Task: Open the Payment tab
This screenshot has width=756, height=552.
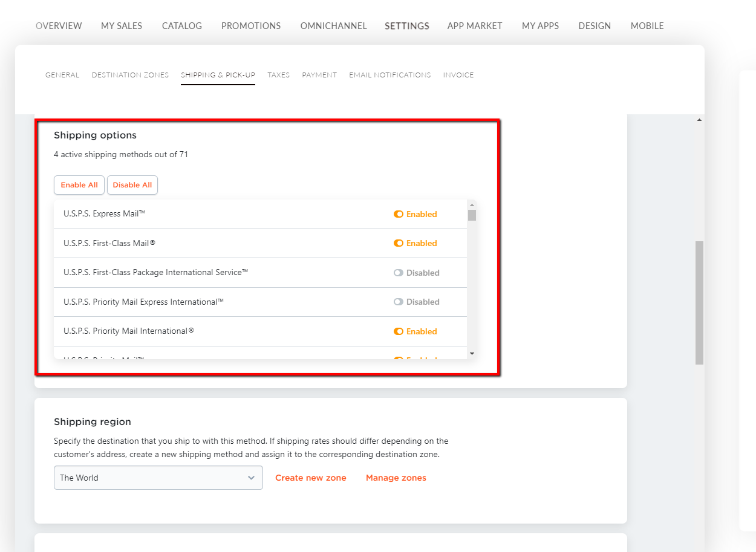Action: [x=319, y=75]
